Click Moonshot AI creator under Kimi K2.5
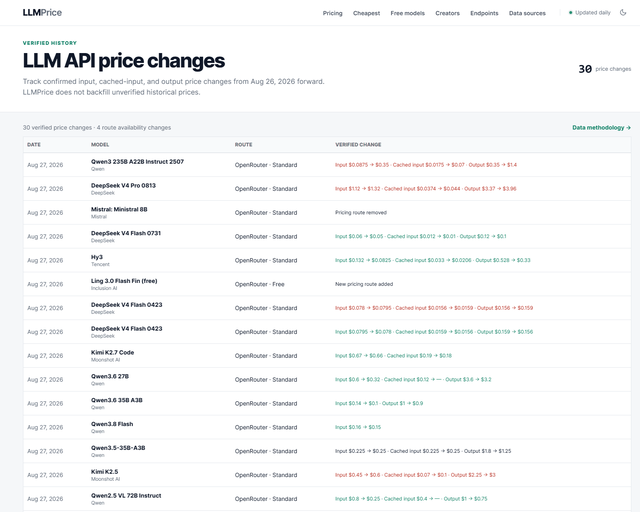The image size is (640, 512). point(105,479)
